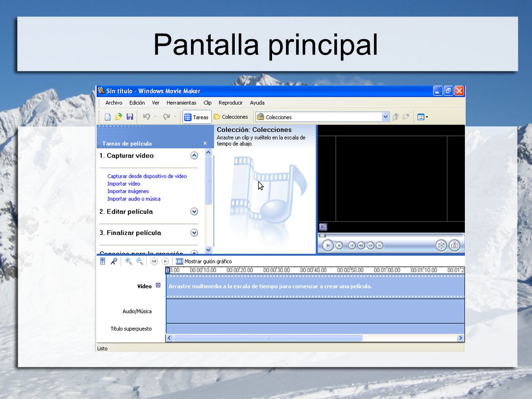Image resolution: width=532 pixels, height=399 pixels.
Task: Split the clip at the current frame
Action: [441, 245]
